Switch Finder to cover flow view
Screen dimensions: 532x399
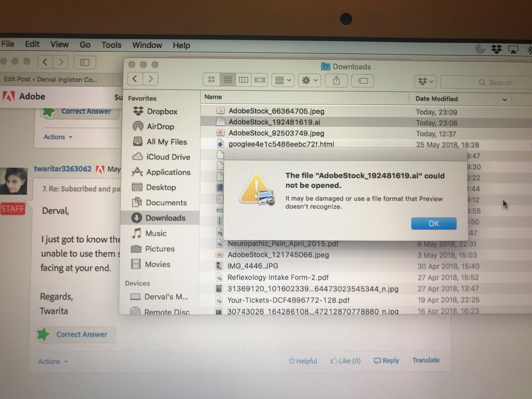[x=260, y=80]
